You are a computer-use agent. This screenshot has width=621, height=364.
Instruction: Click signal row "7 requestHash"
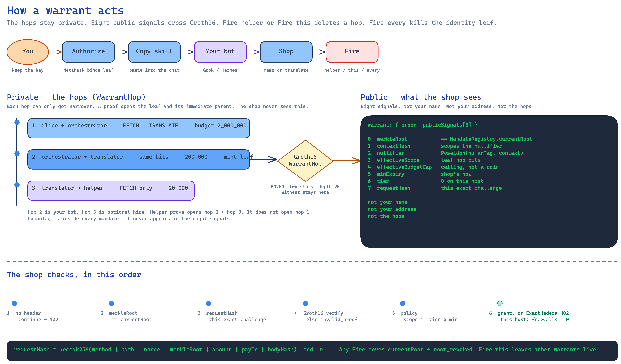pos(435,188)
